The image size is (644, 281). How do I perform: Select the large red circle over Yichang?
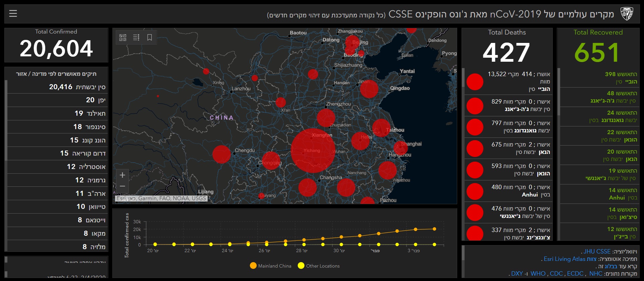point(313,151)
